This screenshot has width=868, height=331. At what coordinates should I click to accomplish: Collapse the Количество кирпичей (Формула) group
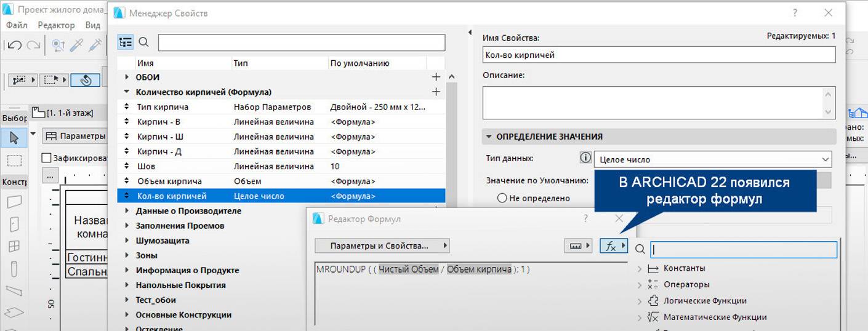(x=127, y=92)
